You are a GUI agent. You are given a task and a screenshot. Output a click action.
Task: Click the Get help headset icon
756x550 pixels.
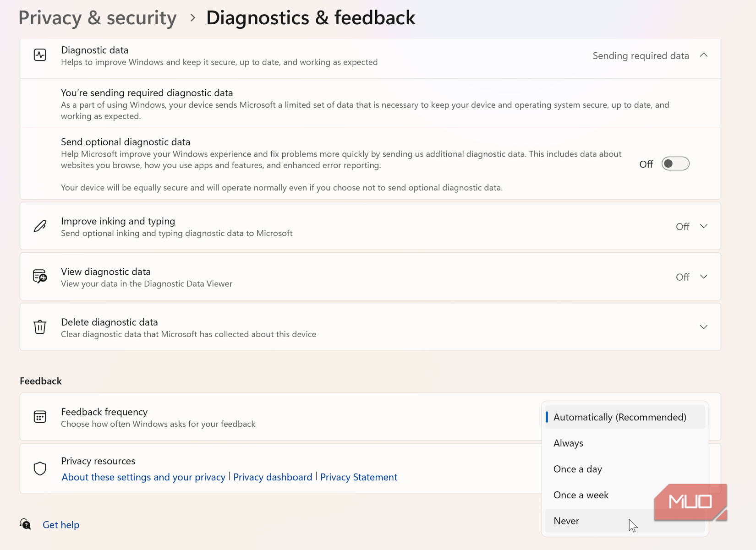25,524
